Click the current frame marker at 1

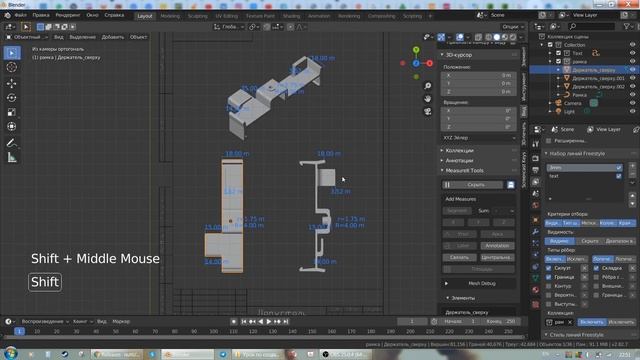tap(19, 331)
